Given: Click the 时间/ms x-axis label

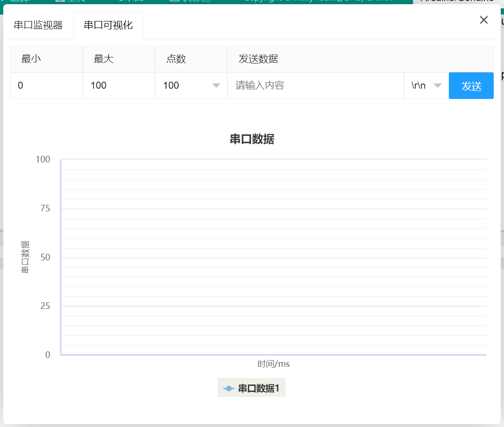Looking at the screenshot, I should point(274,364).
